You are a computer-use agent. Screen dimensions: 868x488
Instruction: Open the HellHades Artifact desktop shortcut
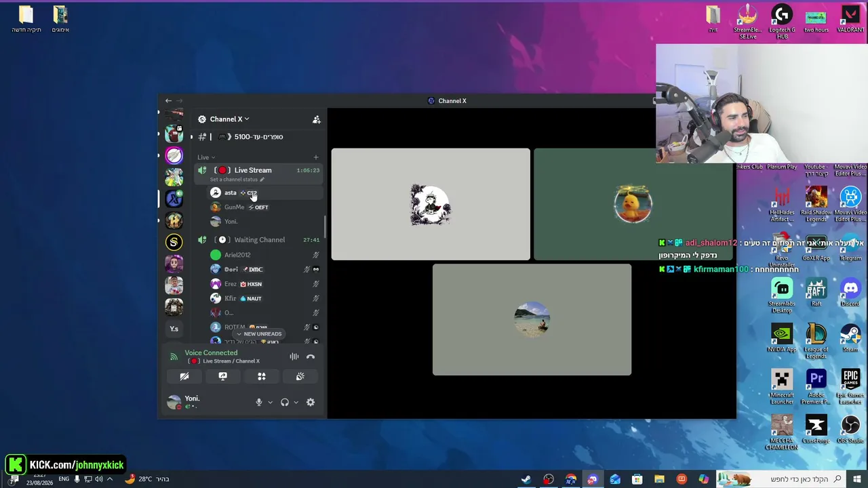click(x=782, y=204)
